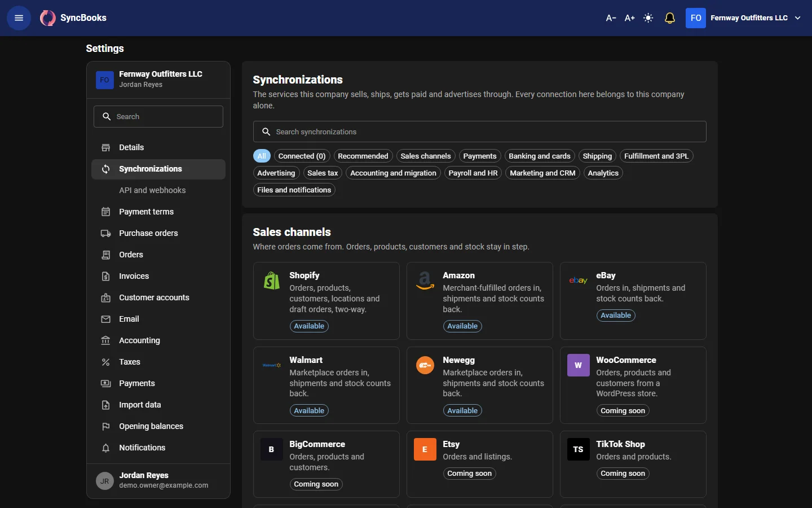Click the WooCommerce card logo
The width and height of the screenshot is (812, 508).
point(579,365)
